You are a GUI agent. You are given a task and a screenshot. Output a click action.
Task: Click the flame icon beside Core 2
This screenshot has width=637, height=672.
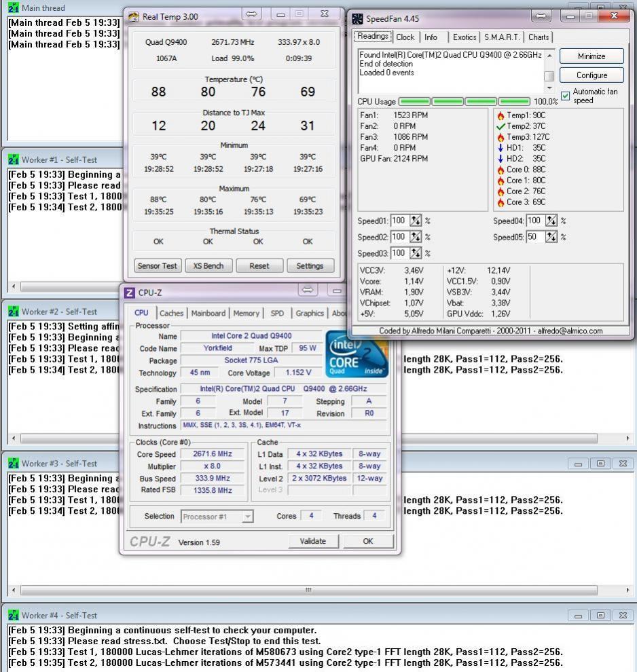tap(500, 191)
